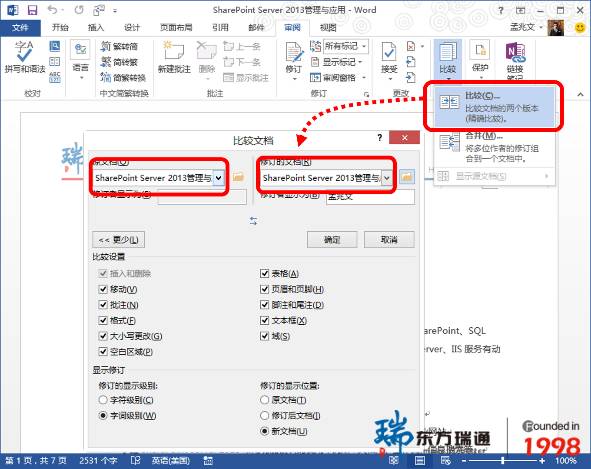Uncheck the 移动(V) checkbox

coord(103,289)
